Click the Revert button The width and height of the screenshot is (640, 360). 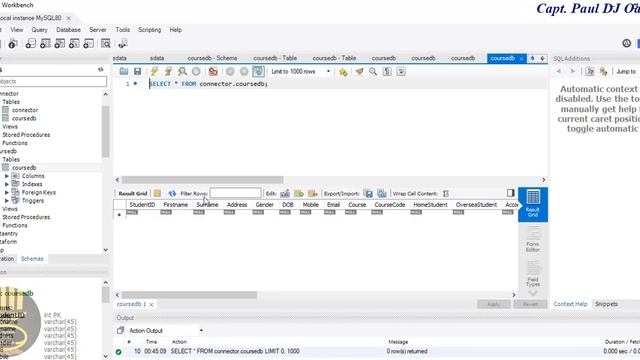click(x=530, y=304)
